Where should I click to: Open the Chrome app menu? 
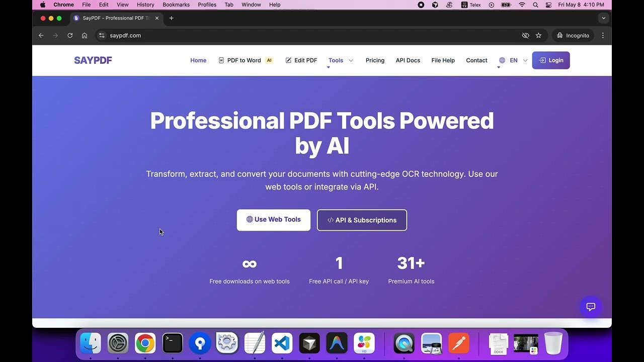coord(63,5)
